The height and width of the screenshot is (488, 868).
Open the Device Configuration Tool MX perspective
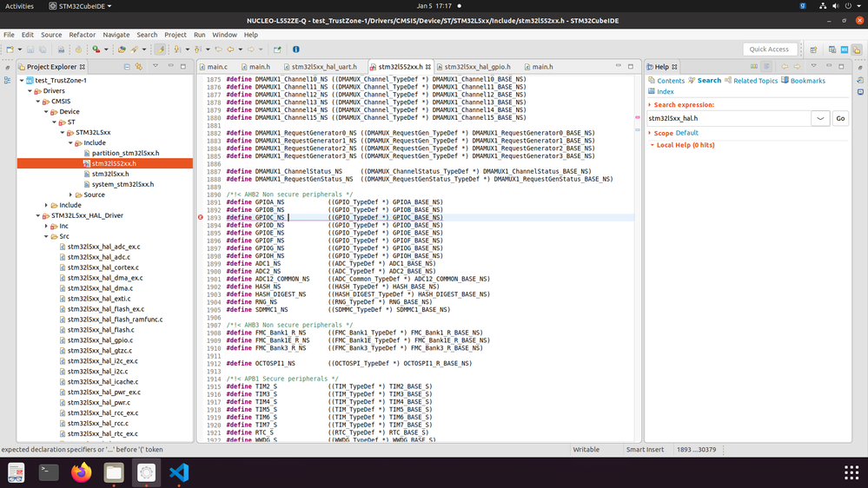click(x=845, y=49)
